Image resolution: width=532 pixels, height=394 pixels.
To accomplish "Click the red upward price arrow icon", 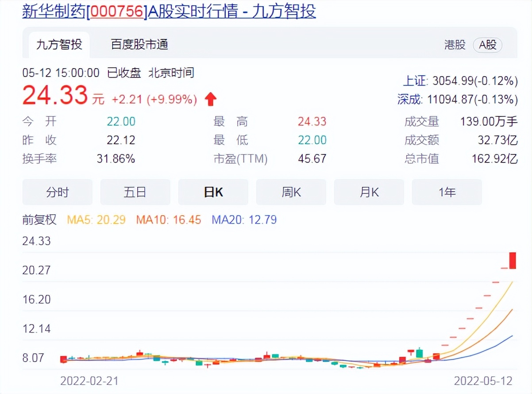I will coord(211,99).
